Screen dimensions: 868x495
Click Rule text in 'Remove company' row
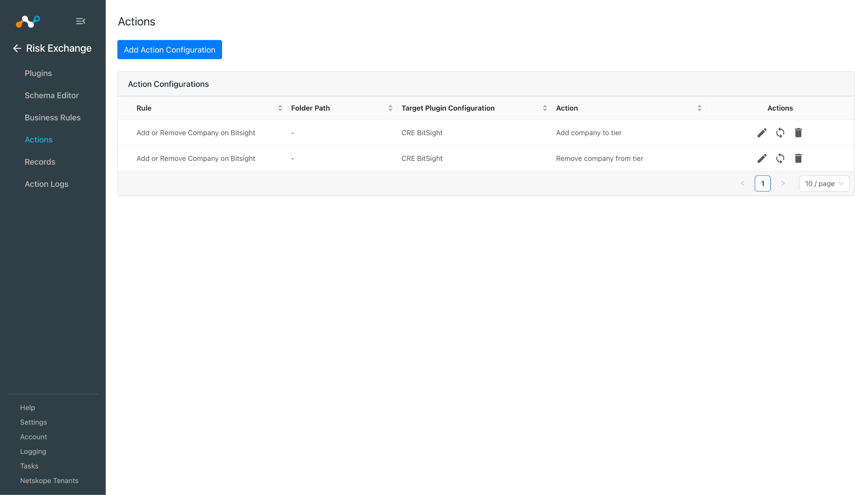[196, 159]
